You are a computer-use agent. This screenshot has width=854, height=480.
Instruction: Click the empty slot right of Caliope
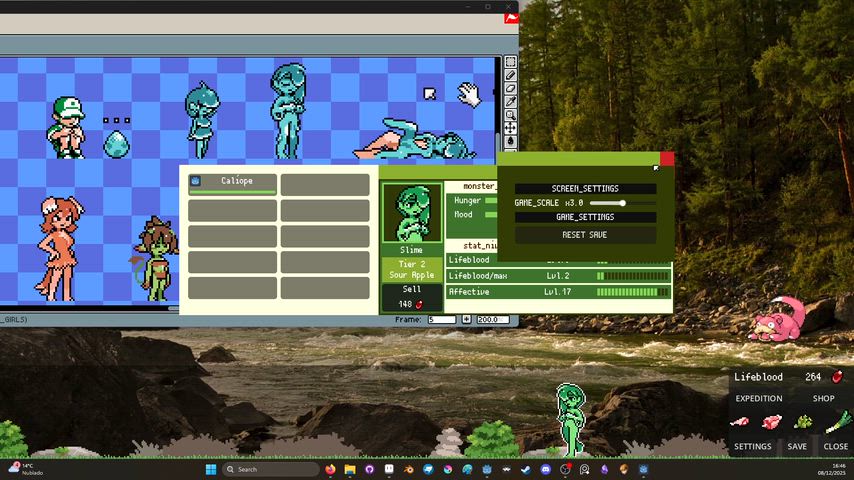325,184
